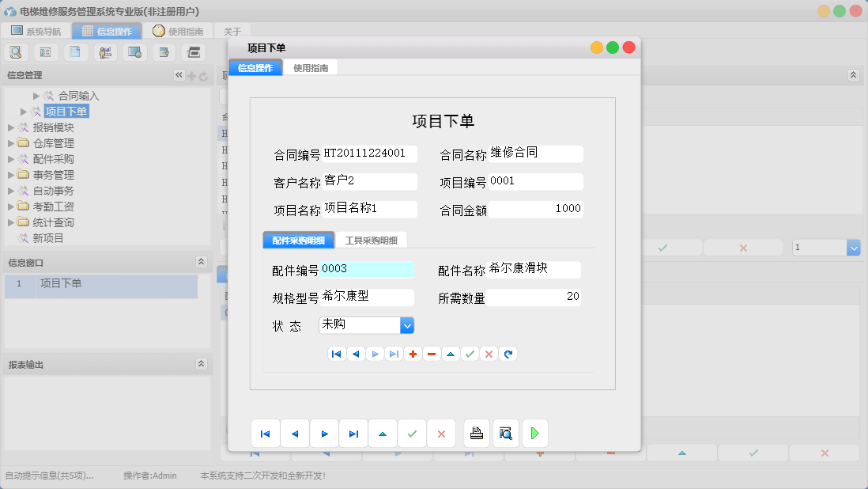Image resolution: width=868 pixels, height=489 pixels.
Task: Refresh parts data with the circular arrow icon
Action: point(508,354)
